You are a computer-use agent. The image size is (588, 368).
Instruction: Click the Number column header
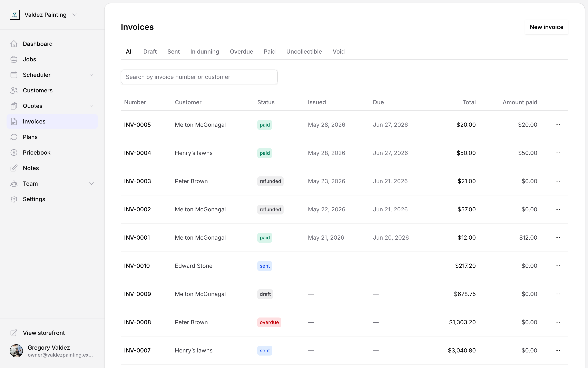[x=135, y=102]
